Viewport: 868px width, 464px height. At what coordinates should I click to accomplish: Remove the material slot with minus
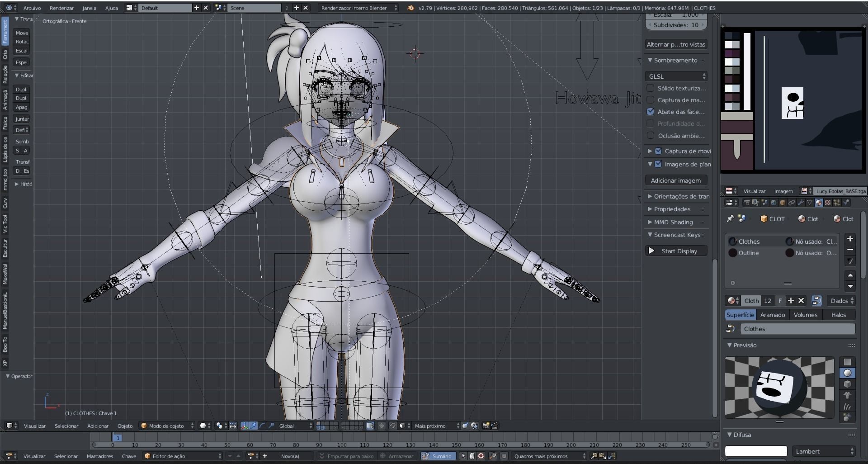(x=850, y=250)
